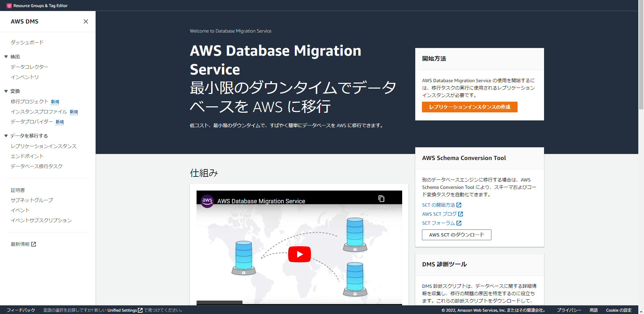Open インベントリ page
Viewport: 644px width, 314px height.
[x=25, y=77]
